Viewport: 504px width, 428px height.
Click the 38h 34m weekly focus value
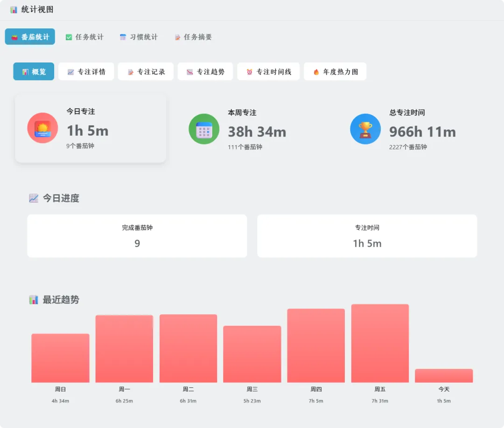(257, 132)
